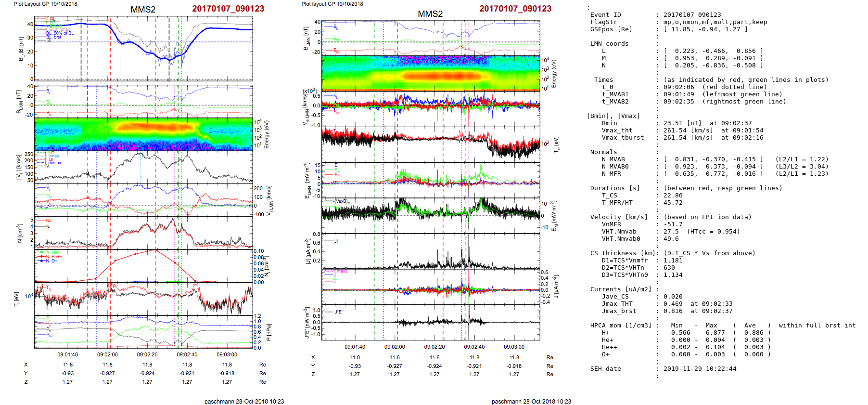
Task: Click the 'MMS2' title above the left plot
Action: click(143, 10)
